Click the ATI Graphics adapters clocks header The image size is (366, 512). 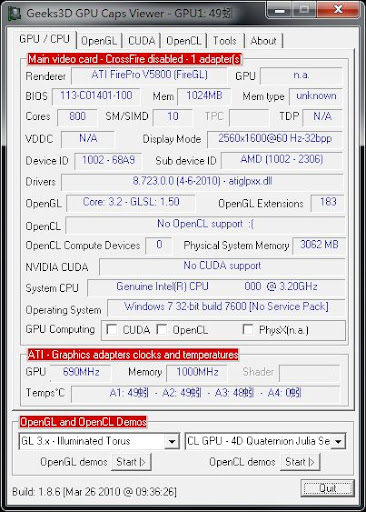coord(133,355)
